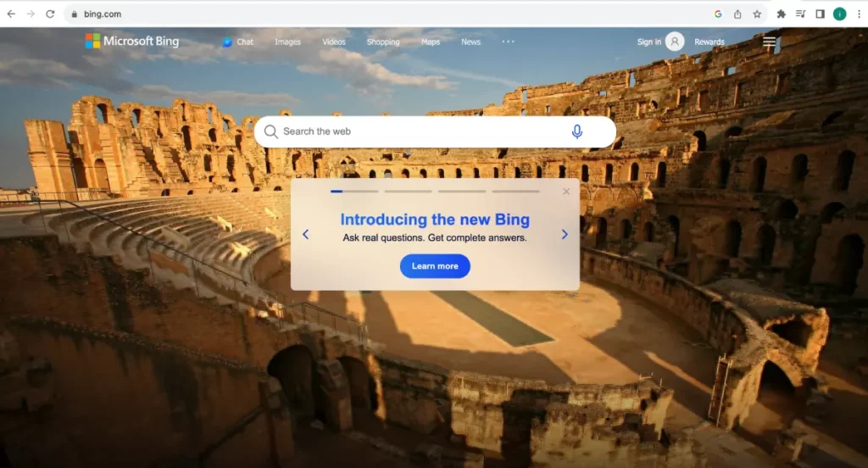868x468 pixels.
Task: Open the hamburger menu beside Rewards
Action: [769, 42]
